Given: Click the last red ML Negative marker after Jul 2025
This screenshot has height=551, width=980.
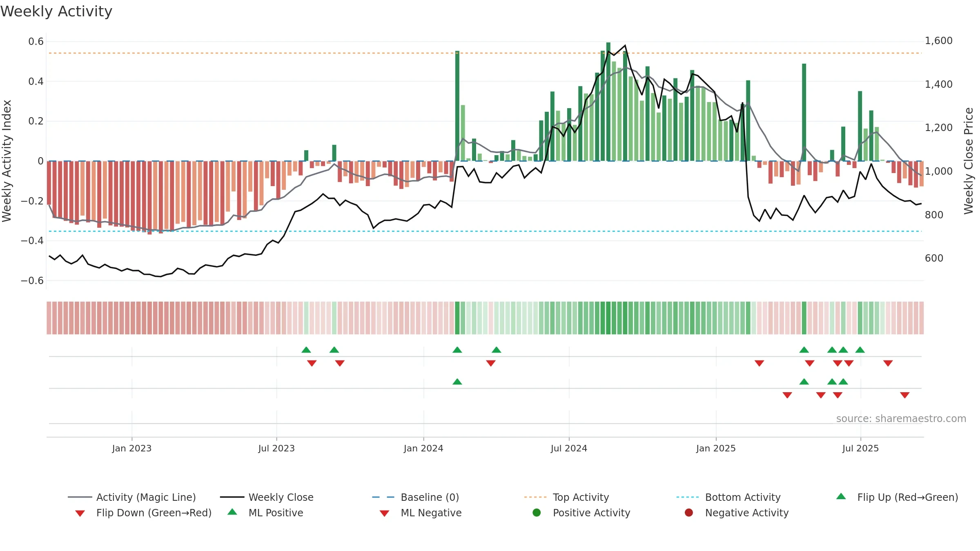Looking at the screenshot, I should (x=905, y=395).
